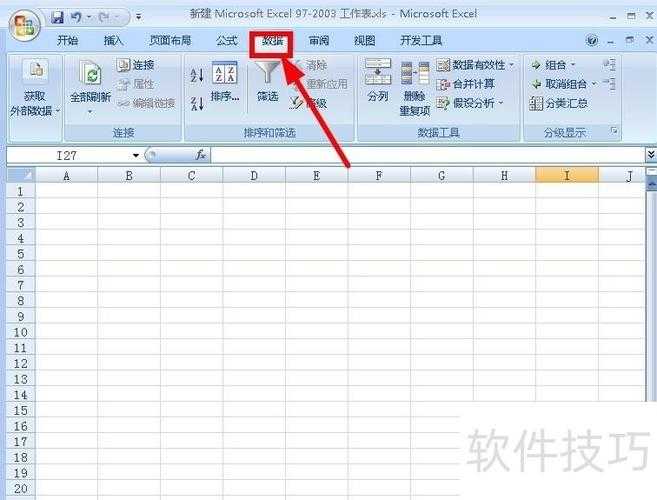Click 分列 text to columns

[378, 80]
